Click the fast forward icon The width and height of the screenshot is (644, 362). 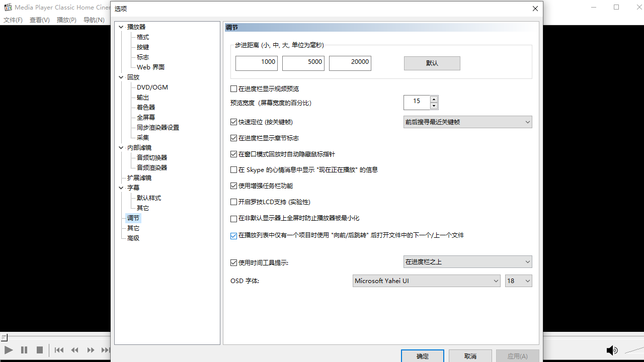coord(91,350)
